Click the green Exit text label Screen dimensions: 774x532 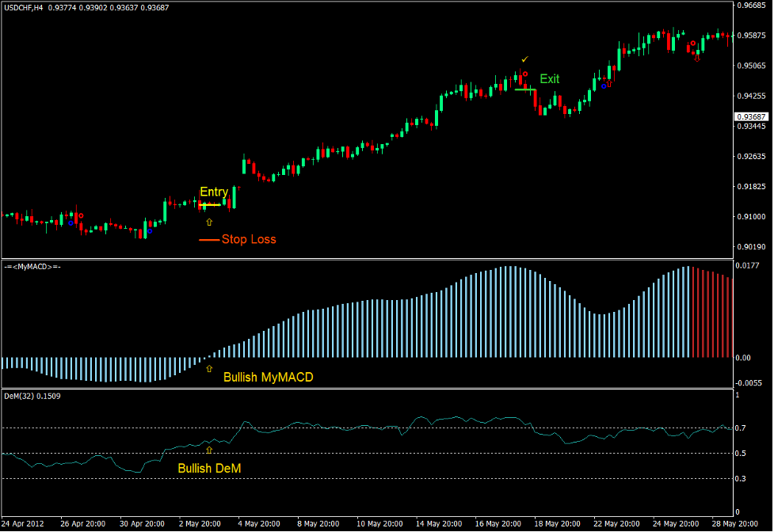click(549, 79)
